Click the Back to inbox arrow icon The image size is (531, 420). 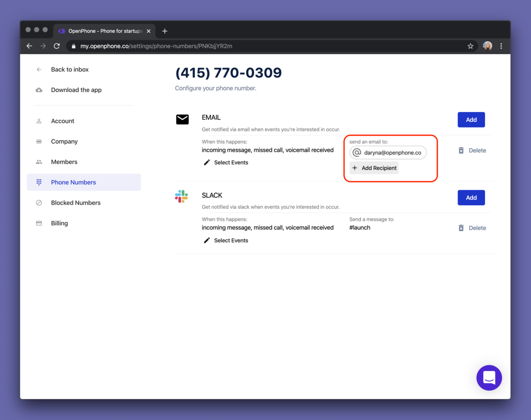coord(39,69)
